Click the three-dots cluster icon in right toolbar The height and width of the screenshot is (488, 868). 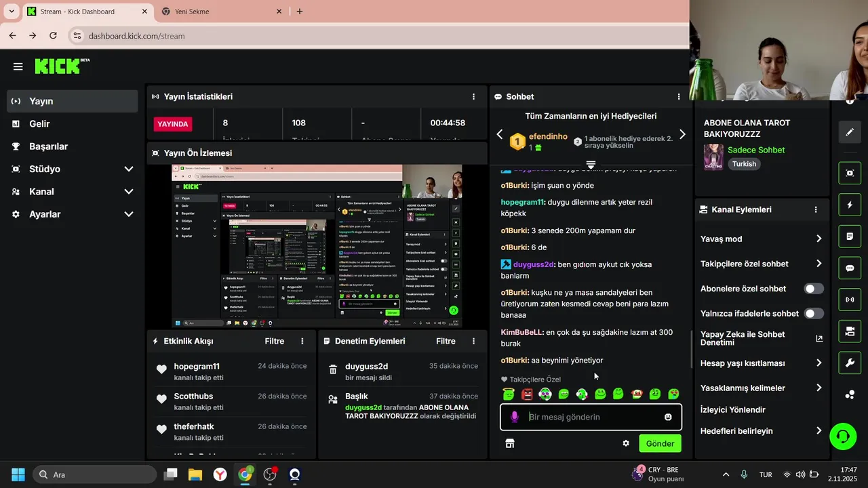850,394
